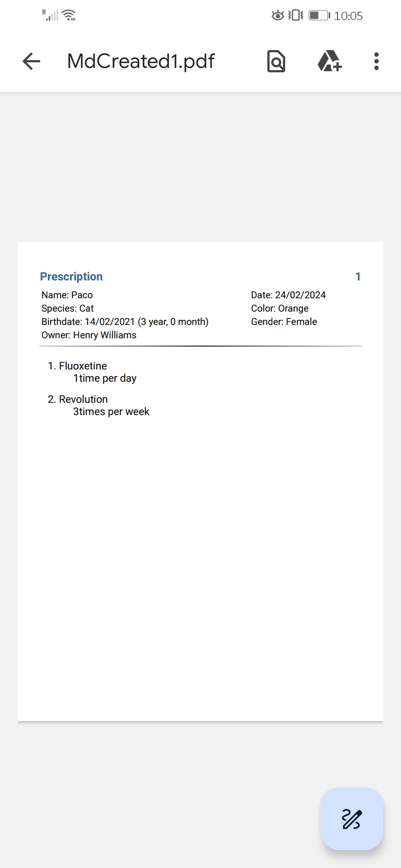Tap the eye comfort status icon
Viewport: 401px width, 868px height.
pos(278,16)
